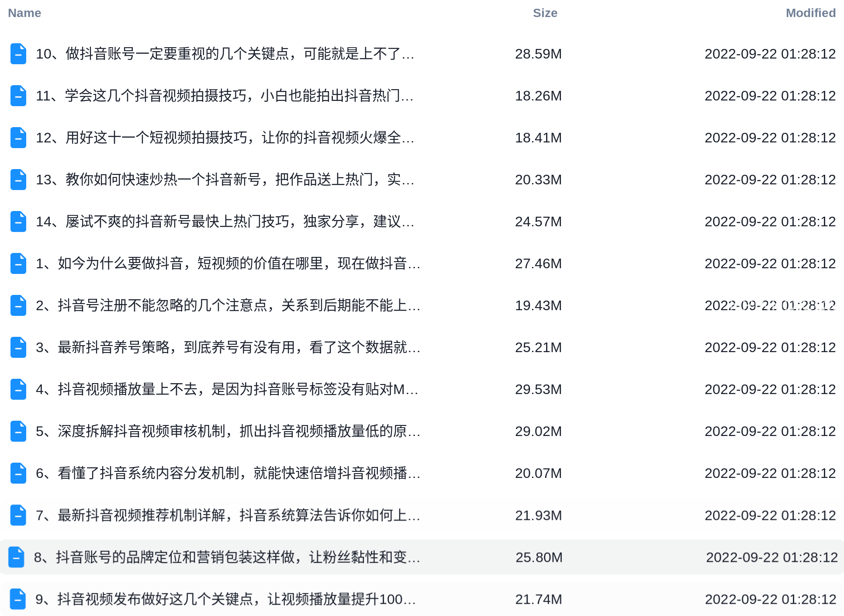The height and width of the screenshot is (616, 844).
Task: Click the 25.21M size value
Action: point(538,347)
